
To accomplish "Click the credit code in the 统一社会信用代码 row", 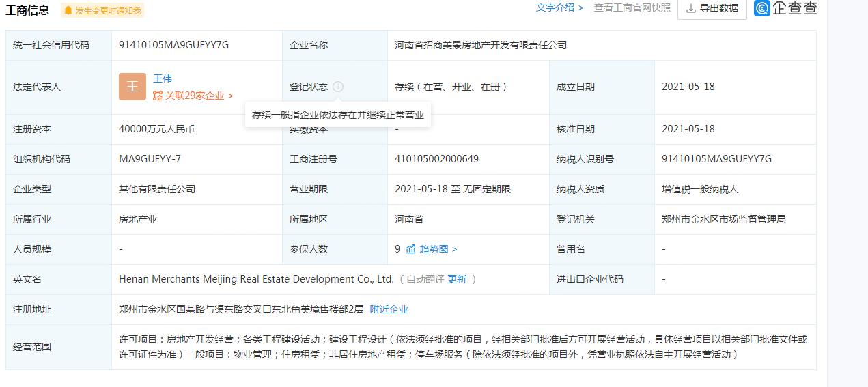I will click(x=173, y=45).
